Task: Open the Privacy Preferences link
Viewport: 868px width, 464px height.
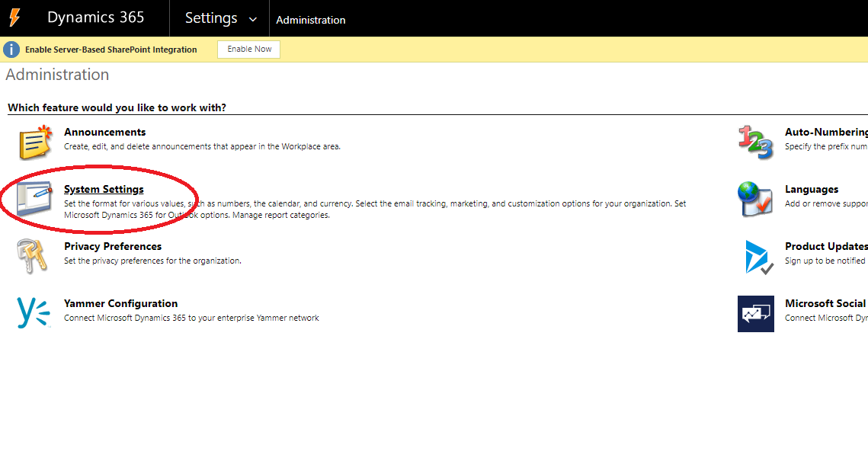Action: click(112, 246)
